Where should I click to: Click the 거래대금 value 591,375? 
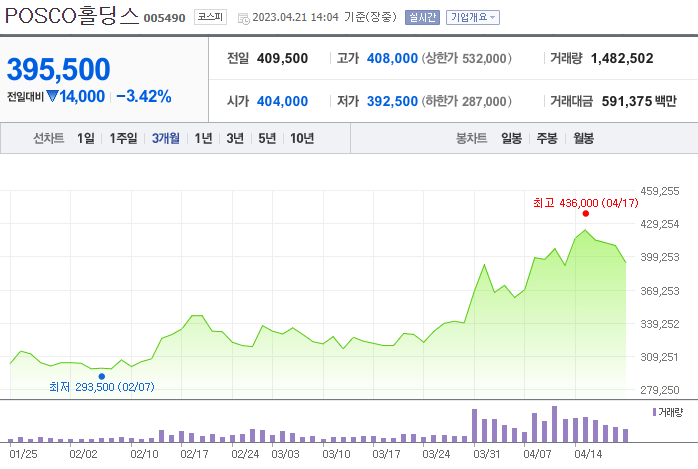coord(627,101)
